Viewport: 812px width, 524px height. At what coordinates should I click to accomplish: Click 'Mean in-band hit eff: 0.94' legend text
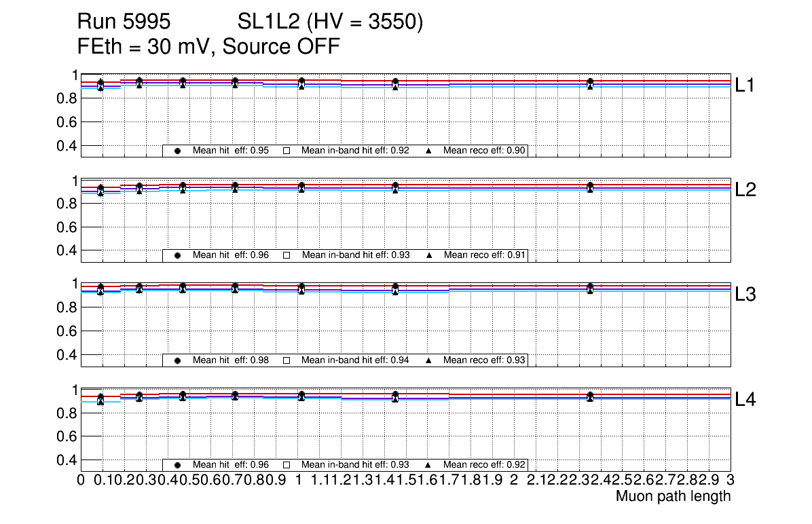(x=355, y=360)
